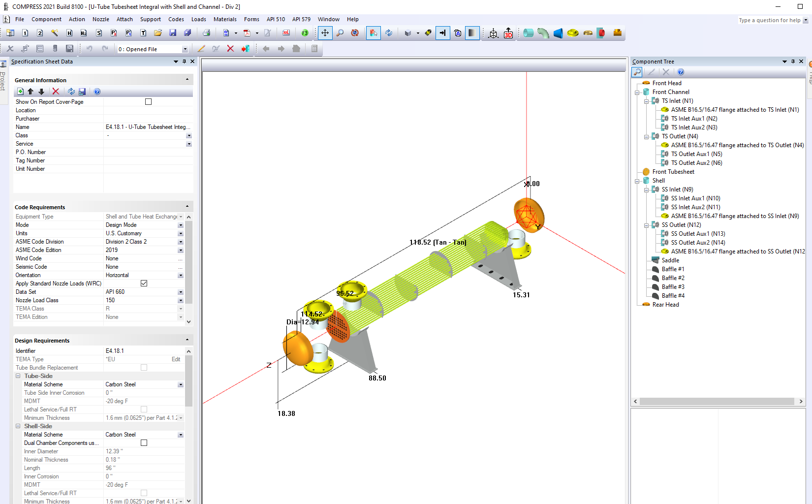Collapse the Front Channel tree node
The image size is (812, 504).
637,92
